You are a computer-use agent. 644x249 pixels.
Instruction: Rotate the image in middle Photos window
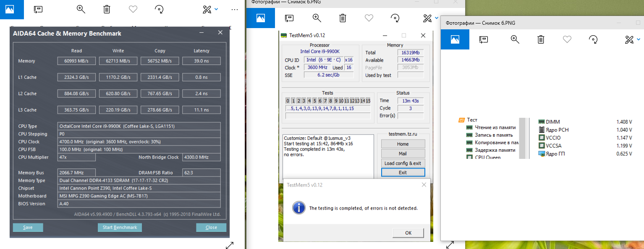pos(395,18)
